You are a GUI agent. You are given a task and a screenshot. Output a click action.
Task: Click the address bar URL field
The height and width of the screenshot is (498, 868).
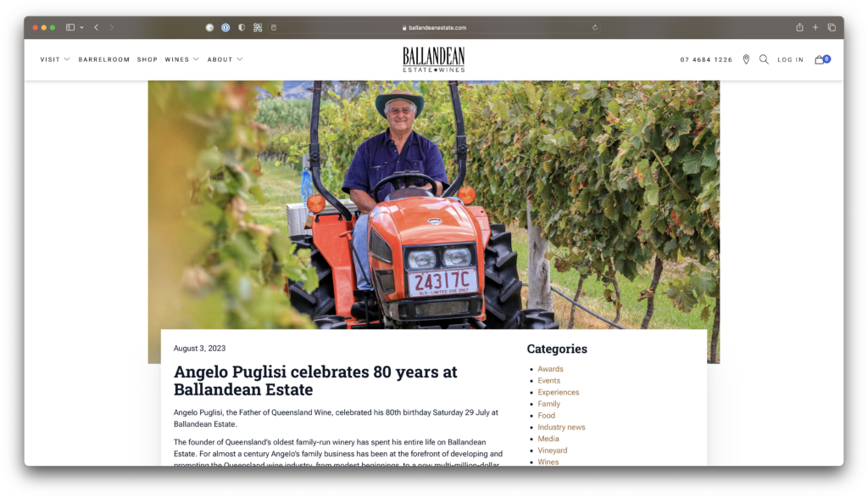click(x=434, y=27)
